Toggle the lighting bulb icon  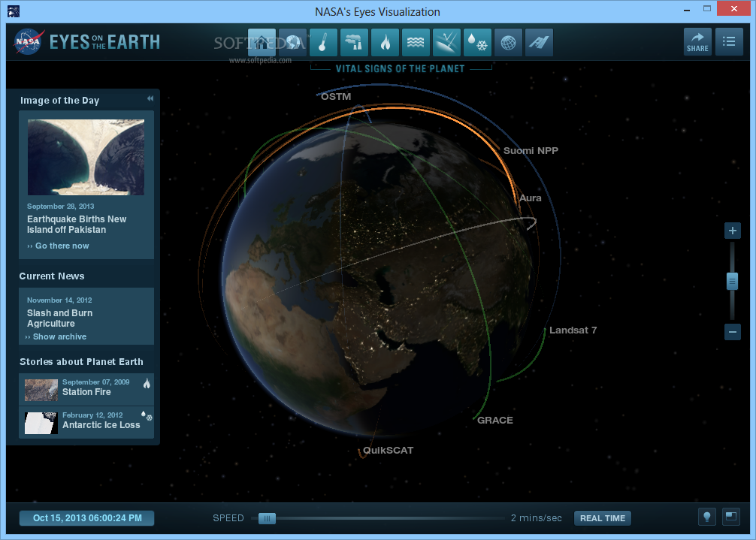707,517
